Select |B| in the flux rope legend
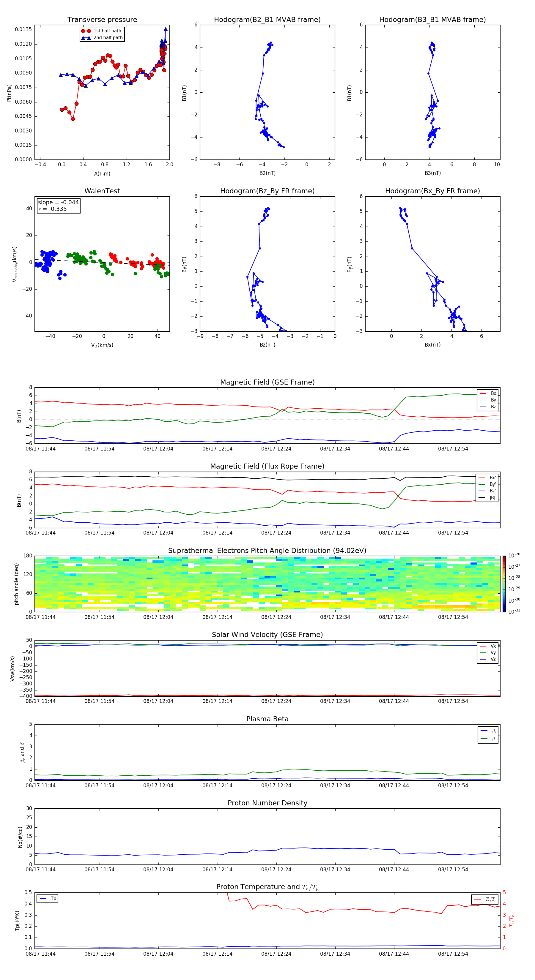The height and width of the screenshot is (980, 535). (x=487, y=498)
